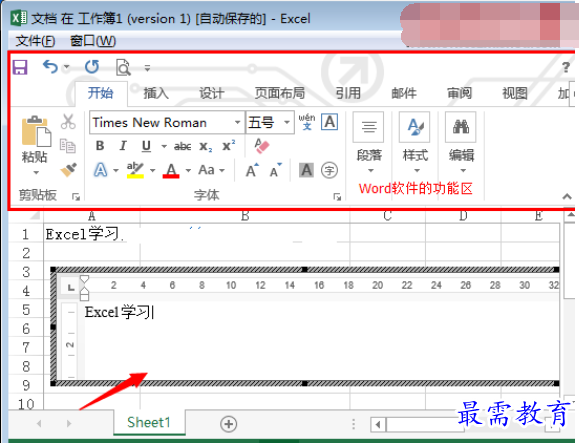Open the 审阅 ribbon tab
Viewport: 579px width, 445px height.
(459, 93)
